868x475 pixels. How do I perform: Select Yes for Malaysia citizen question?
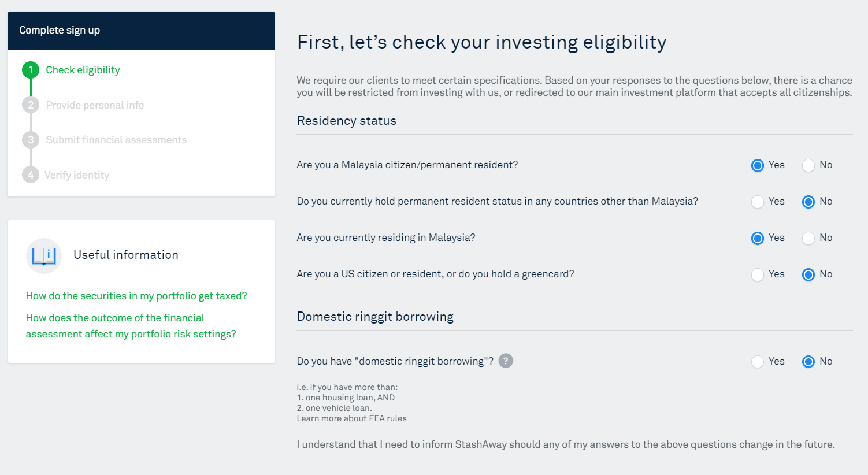pyautogui.click(x=758, y=166)
